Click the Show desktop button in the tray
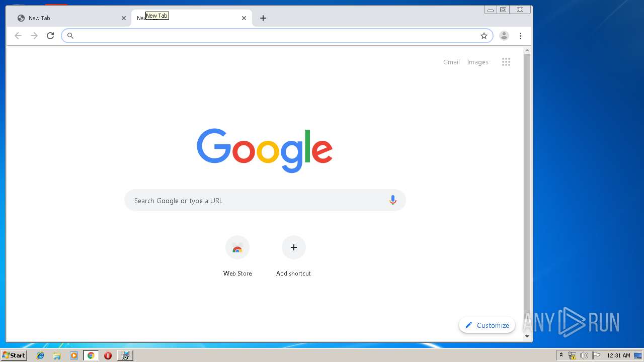 (x=638, y=355)
